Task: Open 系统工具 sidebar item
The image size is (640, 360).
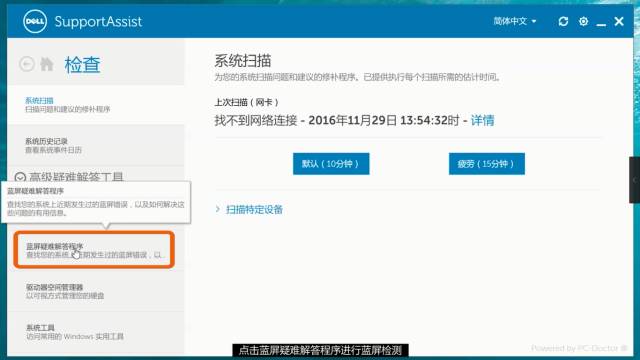Action: [x=96, y=332]
